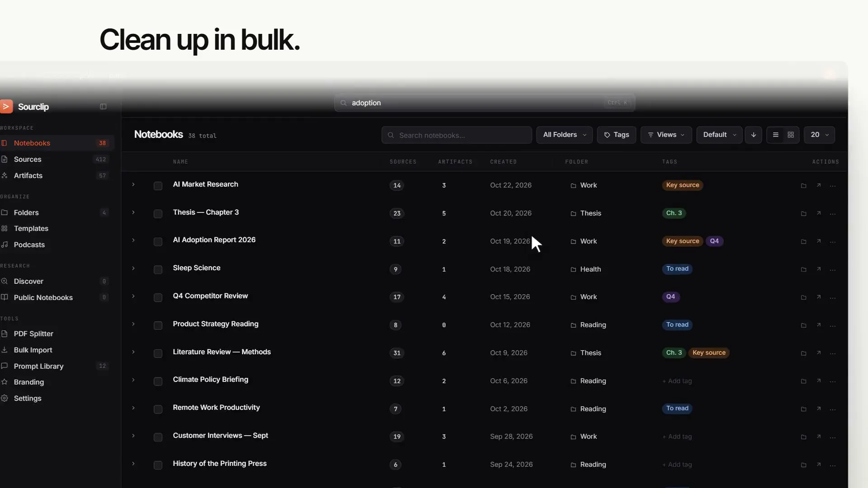
Task: Tick the Climate Policy Briefing checkbox
Action: [x=158, y=381]
